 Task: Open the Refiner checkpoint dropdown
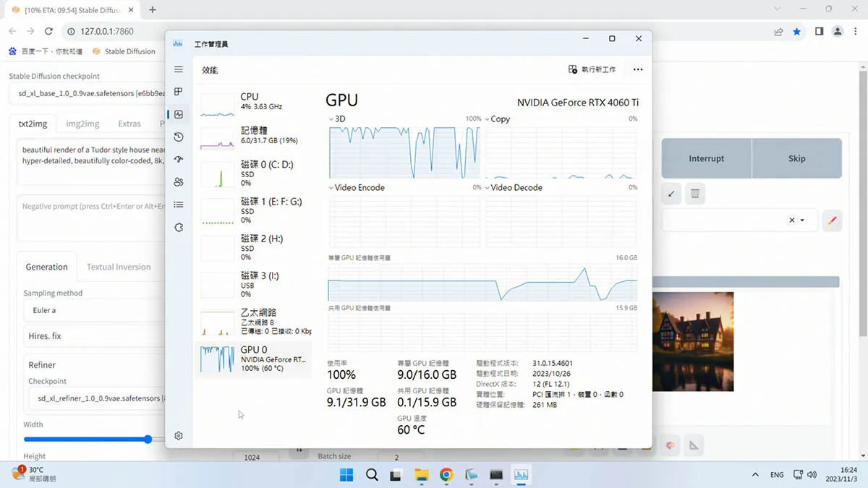pyautogui.click(x=97, y=398)
